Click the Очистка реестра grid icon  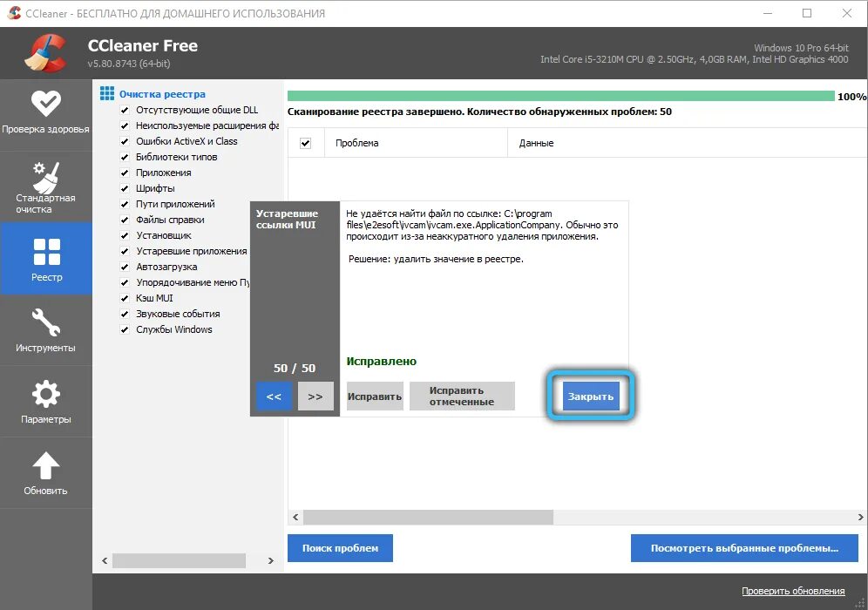[107, 93]
